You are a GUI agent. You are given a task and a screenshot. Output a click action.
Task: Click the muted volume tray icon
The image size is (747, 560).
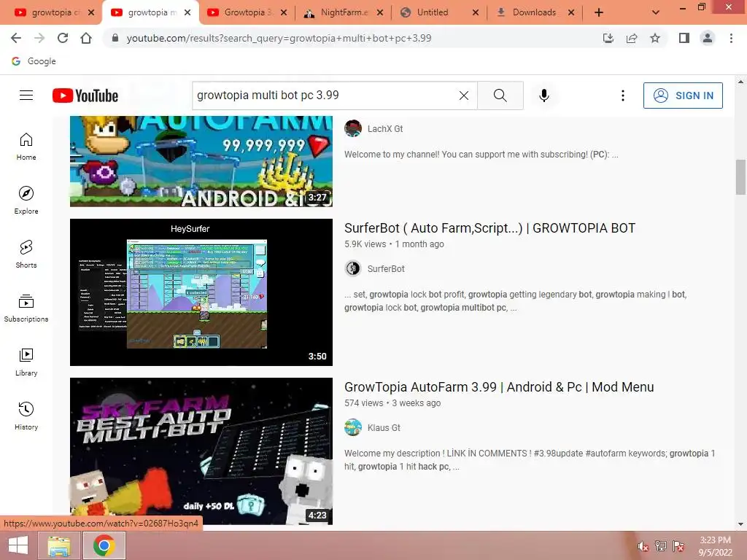pyautogui.click(x=643, y=545)
